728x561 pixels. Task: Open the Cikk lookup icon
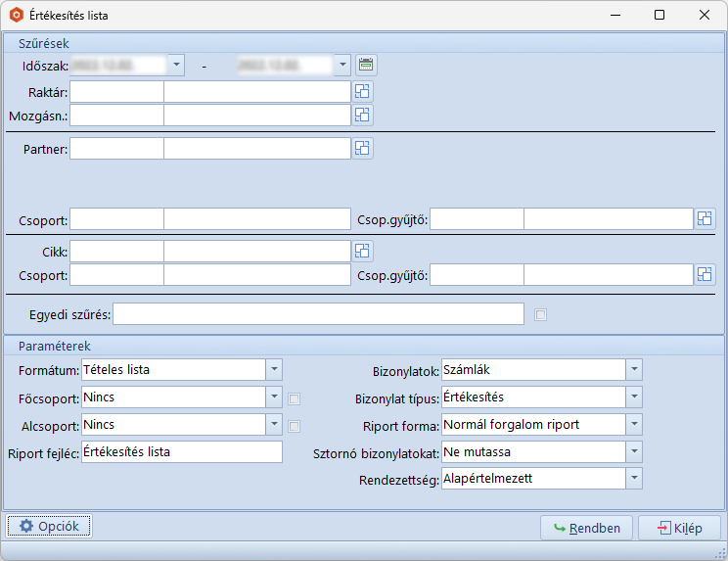[x=362, y=252]
